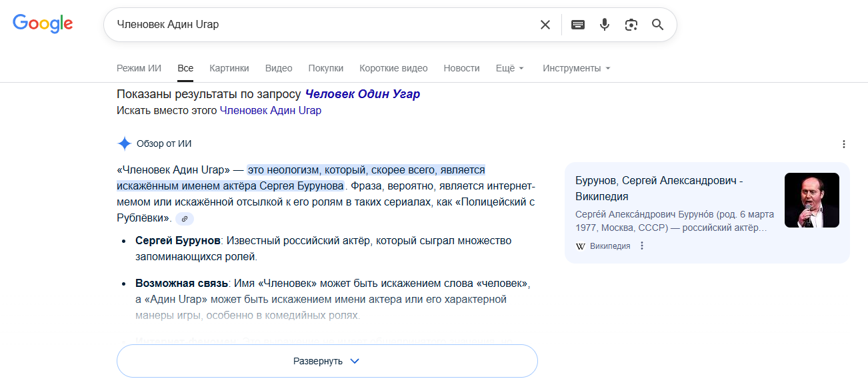This screenshot has height=389, width=868.
Task: Open the Новости tab
Action: 461,68
